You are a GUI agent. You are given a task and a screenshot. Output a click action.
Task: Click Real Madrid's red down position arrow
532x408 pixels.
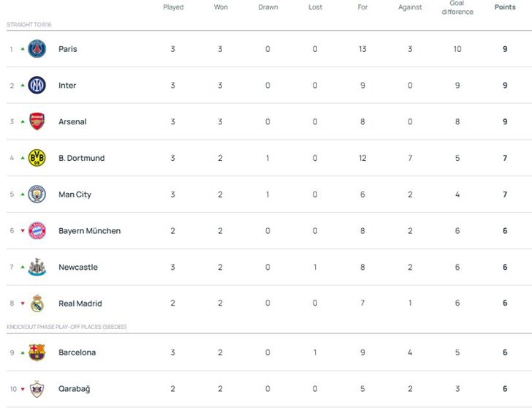(21, 303)
